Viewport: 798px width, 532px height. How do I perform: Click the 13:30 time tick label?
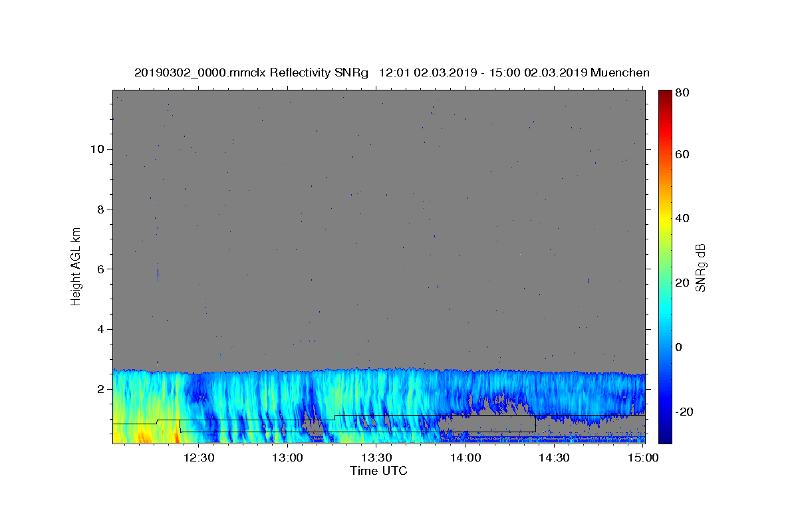pos(376,458)
